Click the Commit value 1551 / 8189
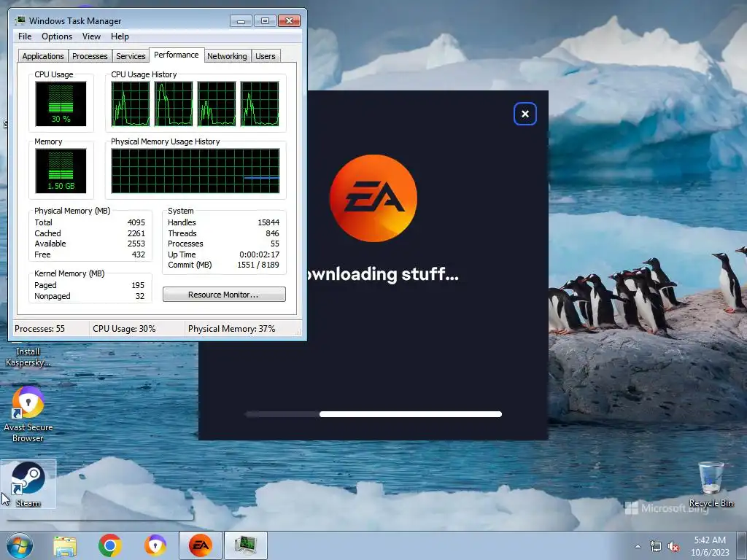The width and height of the screenshot is (747, 560). tap(258, 265)
